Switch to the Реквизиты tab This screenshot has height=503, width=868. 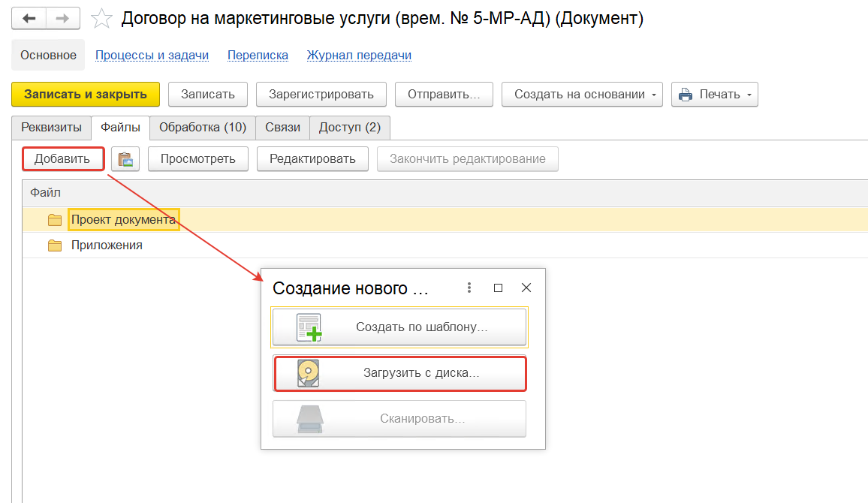[51, 128]
